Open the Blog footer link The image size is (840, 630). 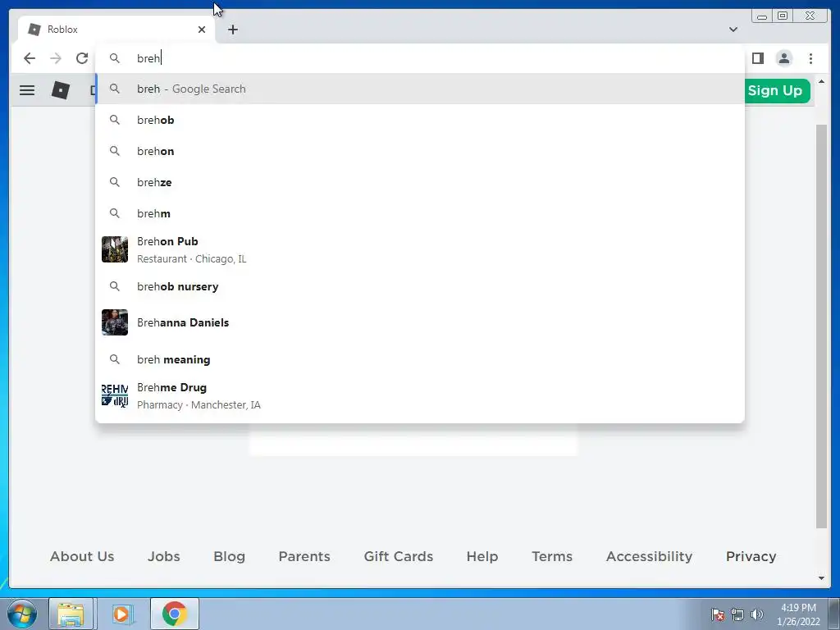tap(230, 557)
